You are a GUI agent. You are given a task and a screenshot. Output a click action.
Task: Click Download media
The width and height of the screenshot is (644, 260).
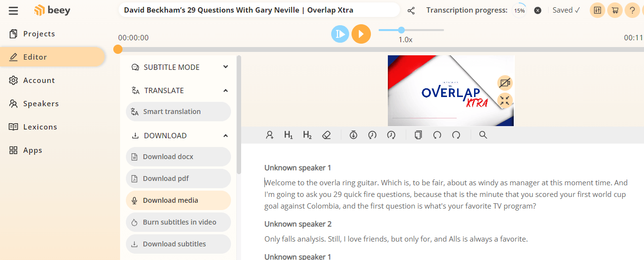pyautogui.click(x=178, y=200)
